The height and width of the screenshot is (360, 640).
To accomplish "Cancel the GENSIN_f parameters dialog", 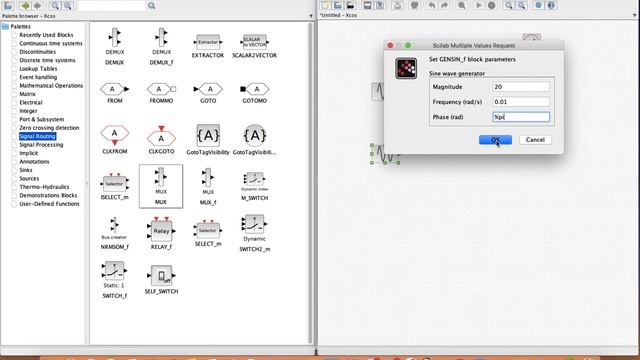I will click(x=535, y=140).
